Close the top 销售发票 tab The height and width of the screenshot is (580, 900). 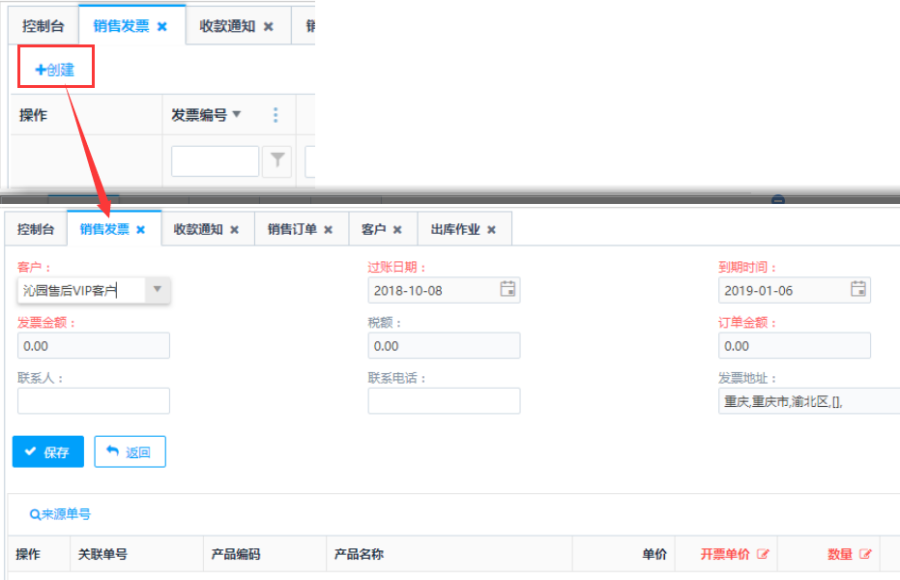[163, 27]
